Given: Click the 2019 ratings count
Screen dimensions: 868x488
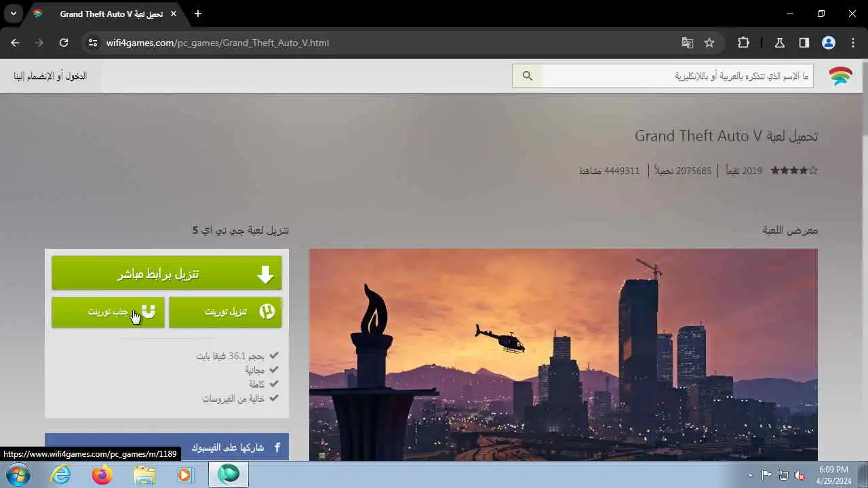Looking at the screenshot, I should pyautogui.click(x=744, y=171).
